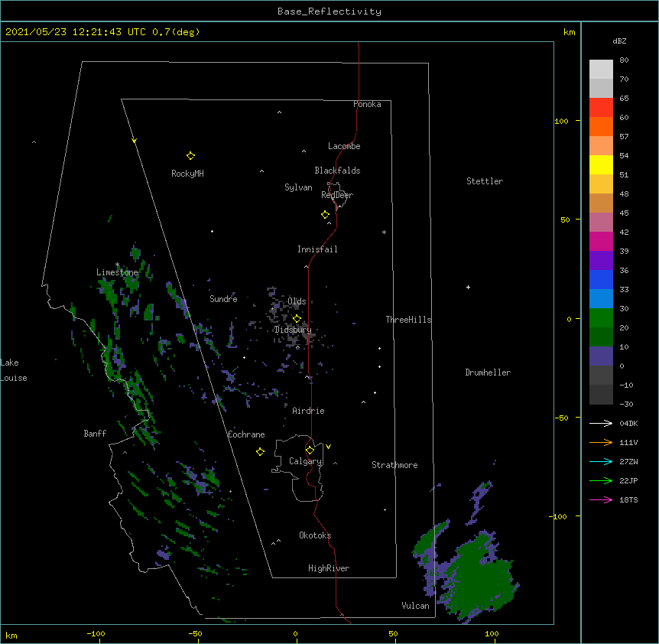Click the white 04DK arrow in legend
659x644 pixels.
click(601, 423)
